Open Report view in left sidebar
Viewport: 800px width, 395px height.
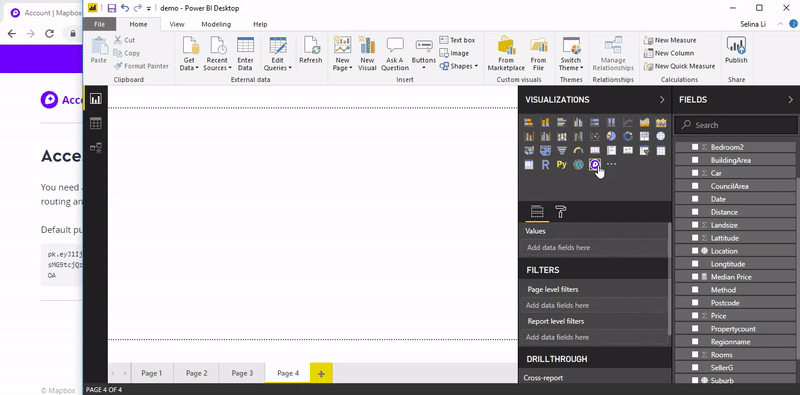[95, 99]
